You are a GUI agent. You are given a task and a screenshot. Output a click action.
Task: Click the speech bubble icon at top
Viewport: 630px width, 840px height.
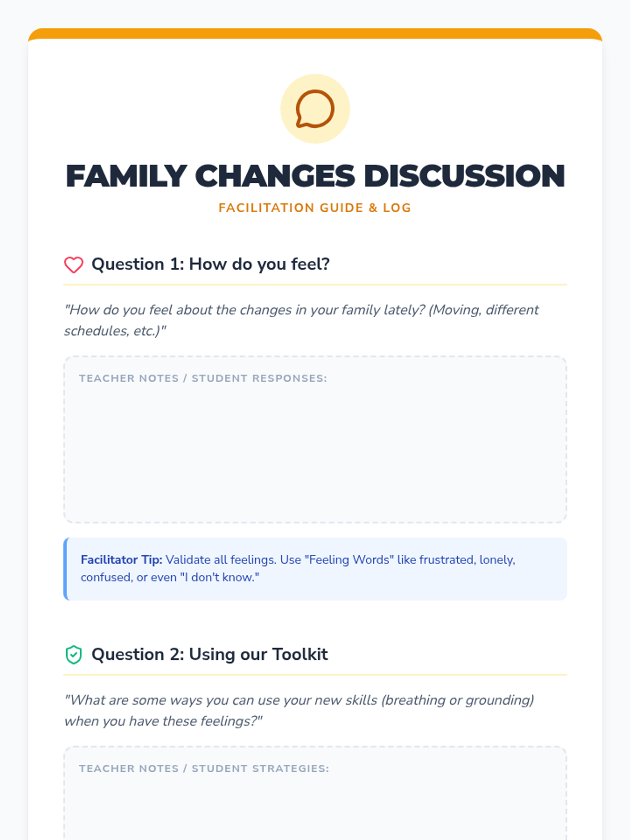coord(315,109)
